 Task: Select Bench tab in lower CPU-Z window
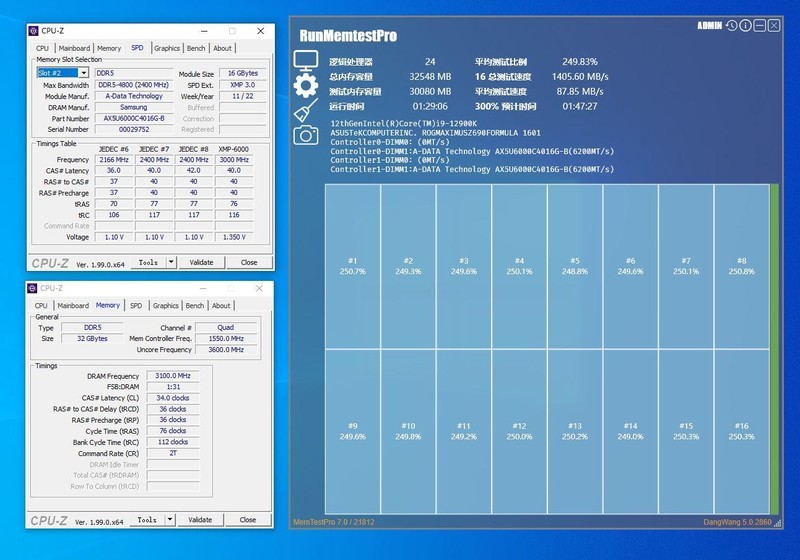click(x=194, y=306)
